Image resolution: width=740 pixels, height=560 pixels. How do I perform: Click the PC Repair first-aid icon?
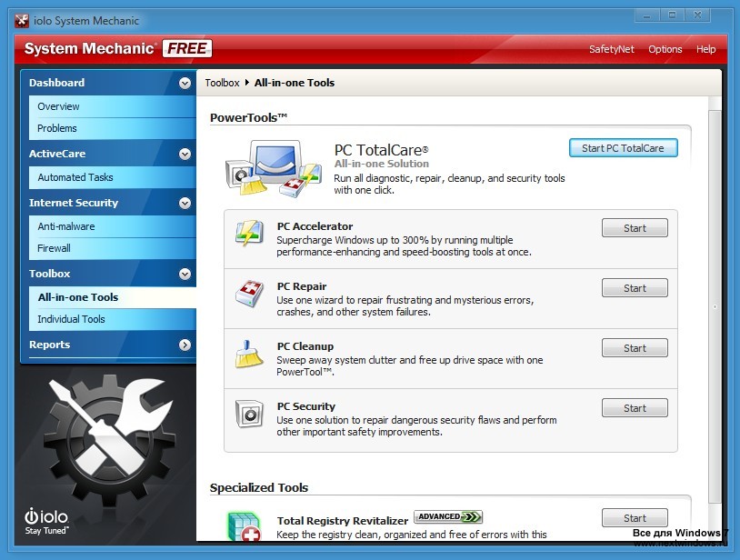tap(249, 293)
